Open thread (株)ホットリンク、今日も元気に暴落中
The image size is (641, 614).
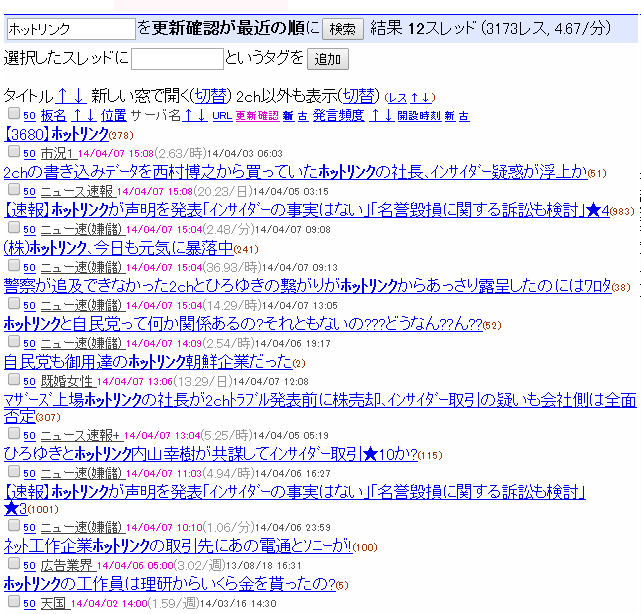[119, 248]
